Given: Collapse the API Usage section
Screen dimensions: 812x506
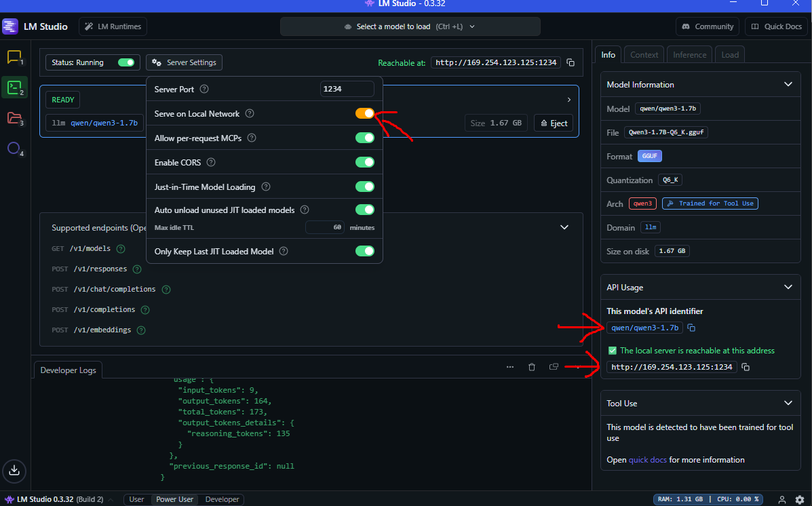Looking at the screenshot, I should coord(788,287).
